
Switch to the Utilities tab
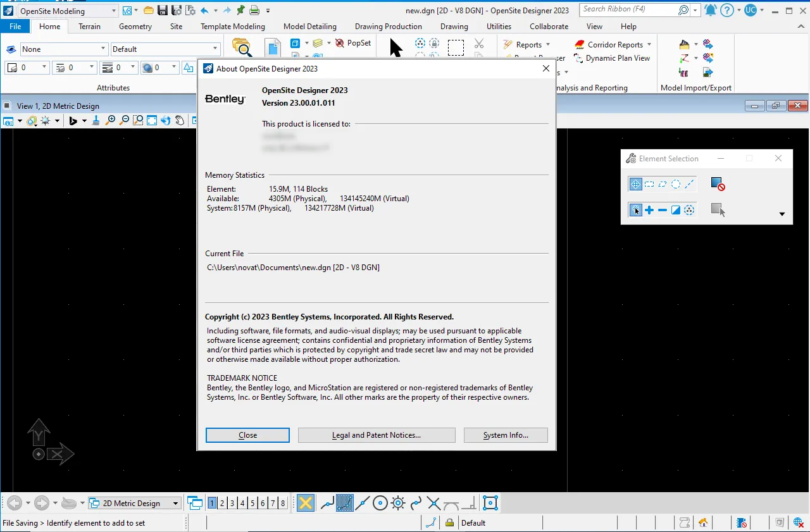[499, 27]
